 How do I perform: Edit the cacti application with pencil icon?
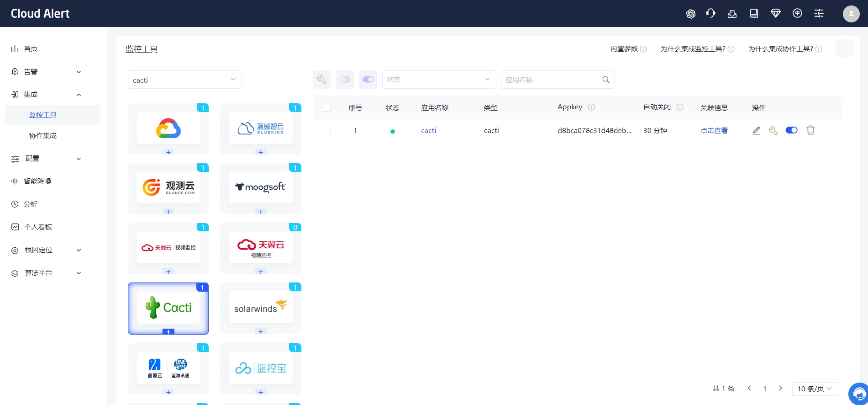[x=756, y=131]
